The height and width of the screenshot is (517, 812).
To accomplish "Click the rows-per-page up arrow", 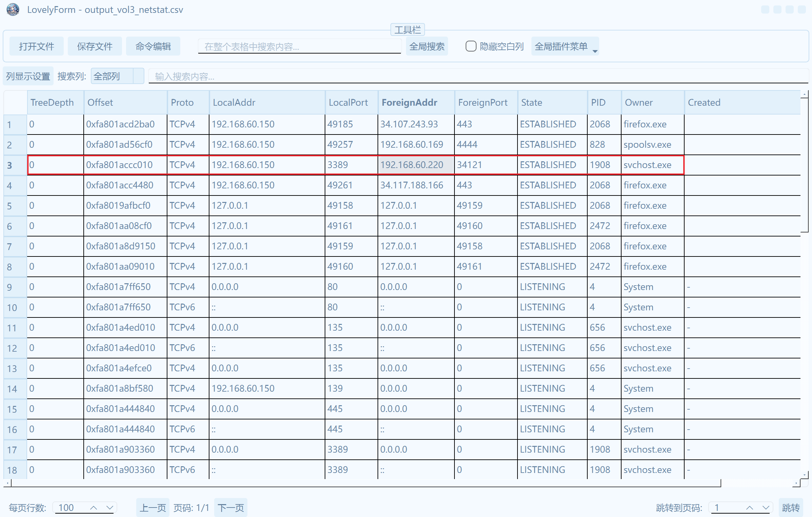I will pyautogui.click(x=94, y=508).
